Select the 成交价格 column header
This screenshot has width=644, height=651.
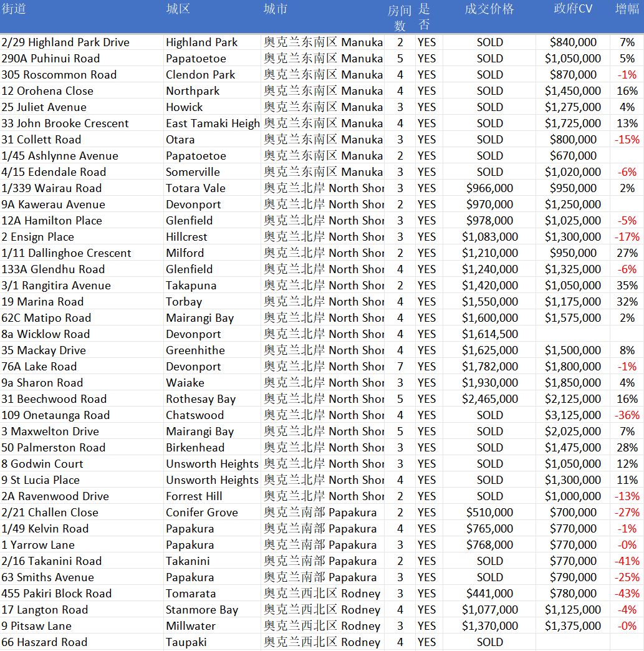(489, 9)
